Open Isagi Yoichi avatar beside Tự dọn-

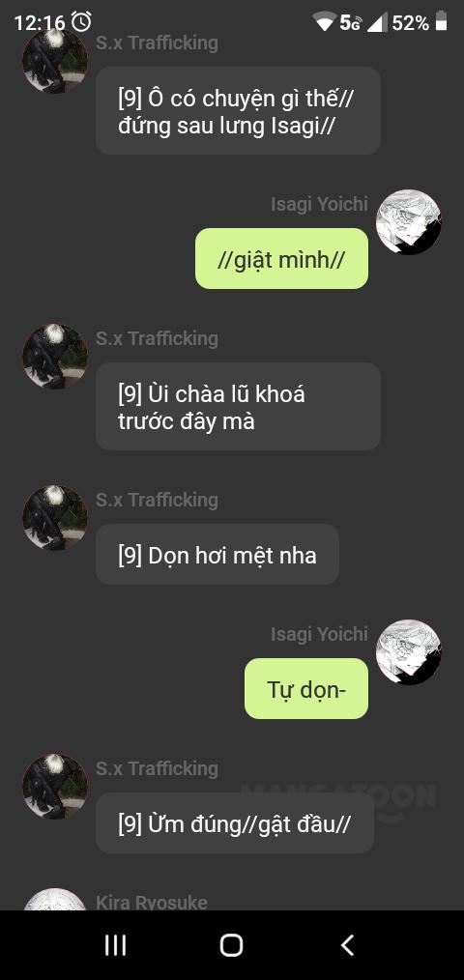tap(408, 651)
